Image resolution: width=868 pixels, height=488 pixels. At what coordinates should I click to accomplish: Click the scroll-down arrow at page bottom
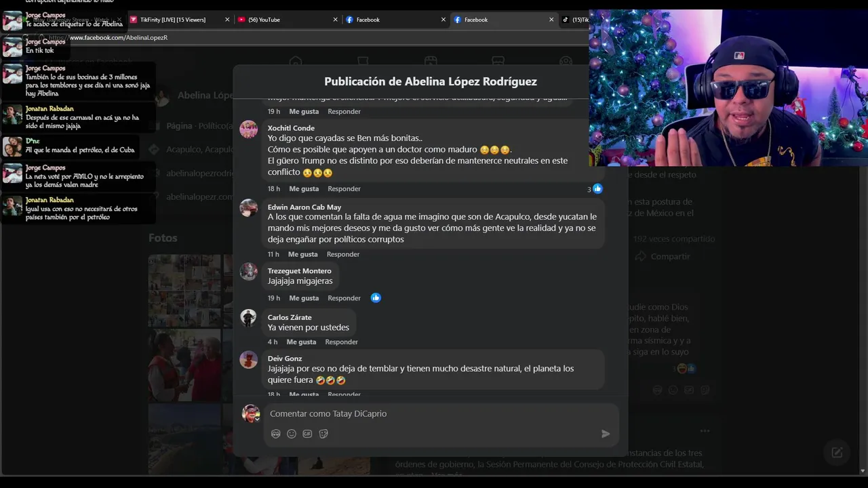tap(863, 470)
